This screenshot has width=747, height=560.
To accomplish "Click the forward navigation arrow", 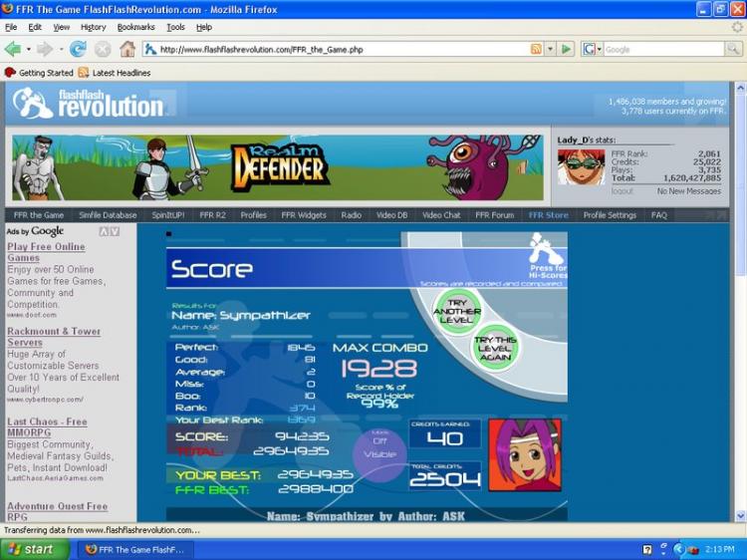I will (45, 49).
